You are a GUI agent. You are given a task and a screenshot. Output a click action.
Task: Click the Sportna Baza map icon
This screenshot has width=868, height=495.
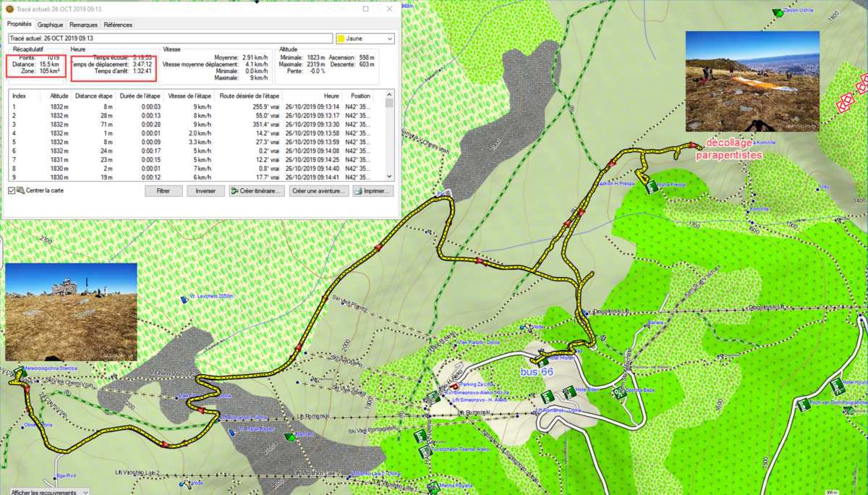tap(618, 393)
